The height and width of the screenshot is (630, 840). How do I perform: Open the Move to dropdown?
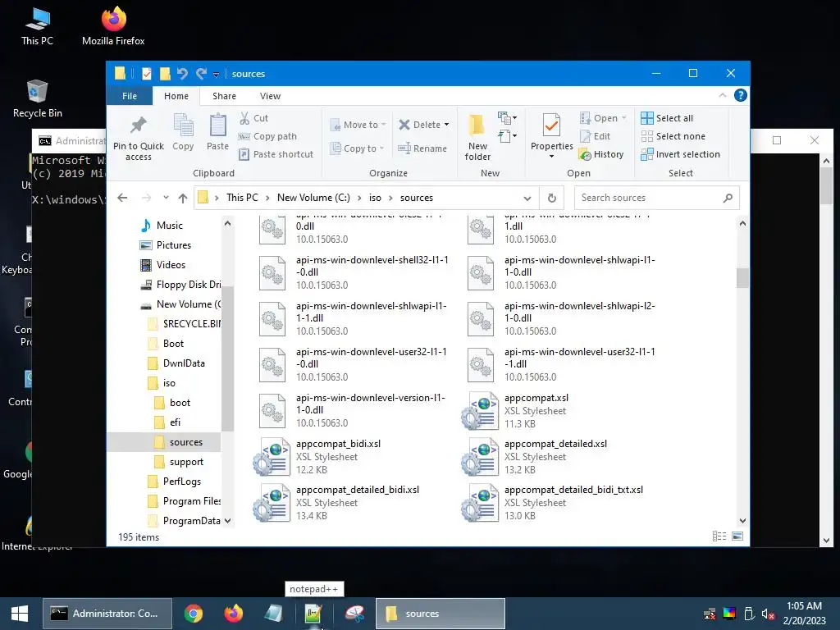tap(358, 125)
